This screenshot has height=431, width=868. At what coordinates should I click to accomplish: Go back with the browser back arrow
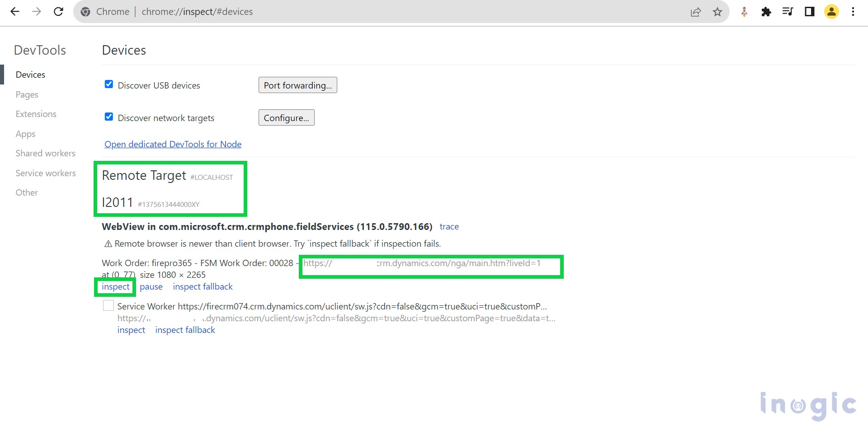coord(15,12)
